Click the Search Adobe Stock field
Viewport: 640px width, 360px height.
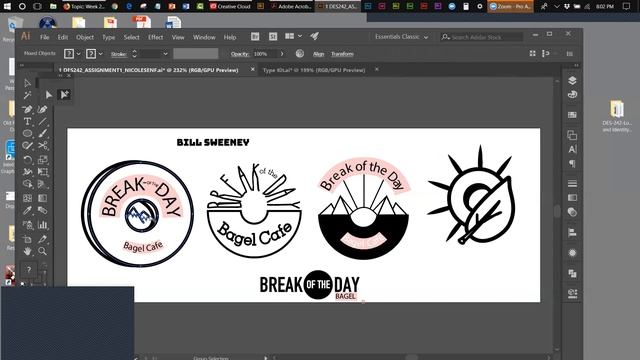click(x=482, y=37)
